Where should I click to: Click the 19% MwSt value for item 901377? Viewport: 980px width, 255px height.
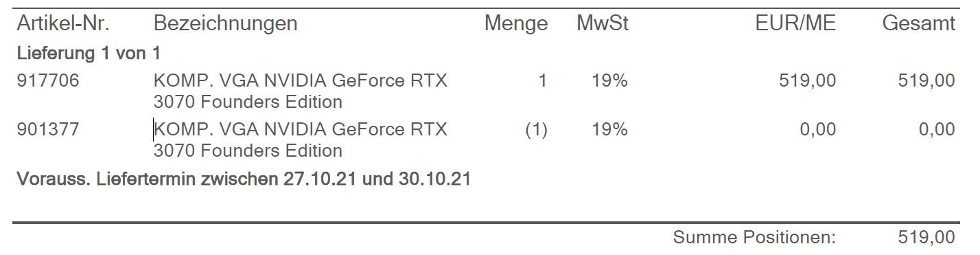click(x=610, y=129)
